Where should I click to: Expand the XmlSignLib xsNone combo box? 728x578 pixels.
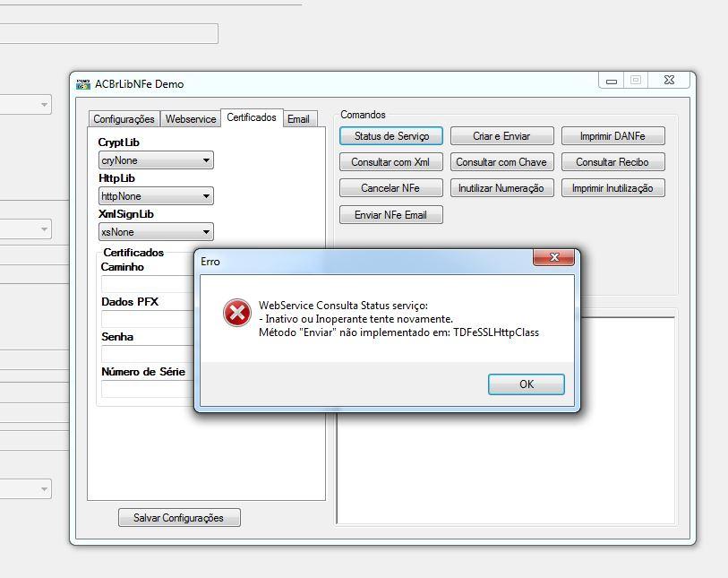(x=156, y=232)
